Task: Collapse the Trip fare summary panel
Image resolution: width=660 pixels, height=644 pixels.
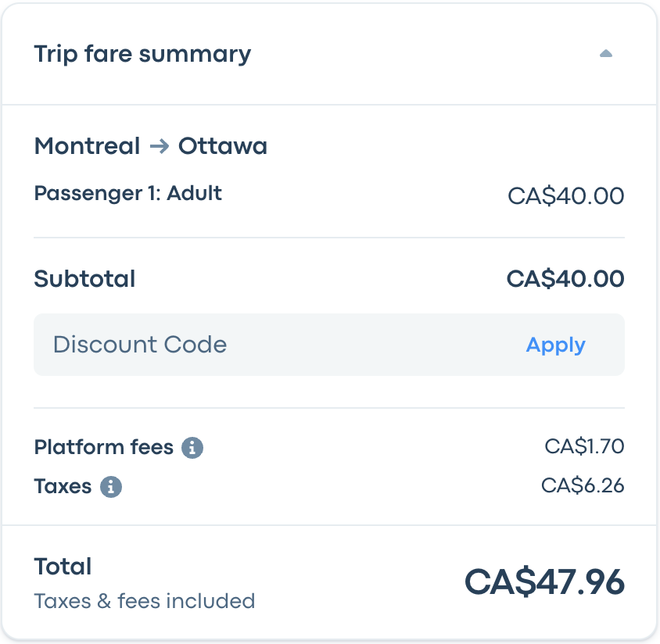Action: coord(605,54)
